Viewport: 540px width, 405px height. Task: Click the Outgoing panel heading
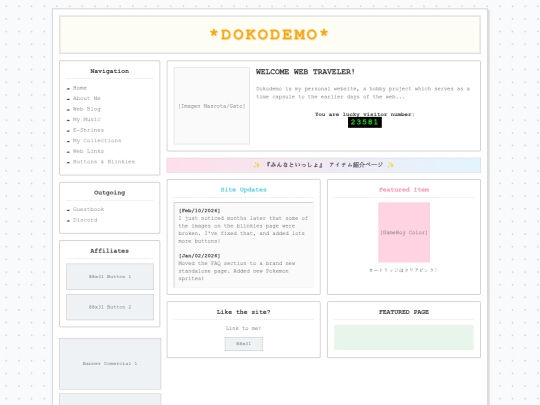(110, 193)
